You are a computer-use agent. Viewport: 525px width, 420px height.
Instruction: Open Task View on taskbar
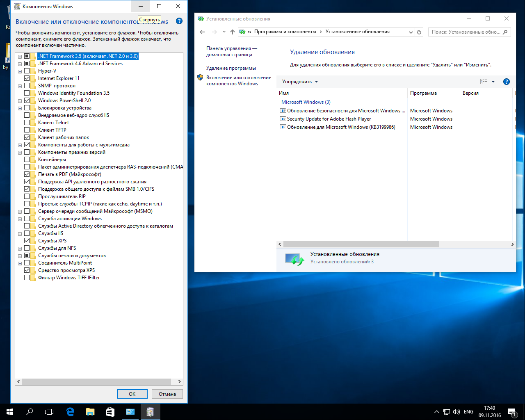49,412
